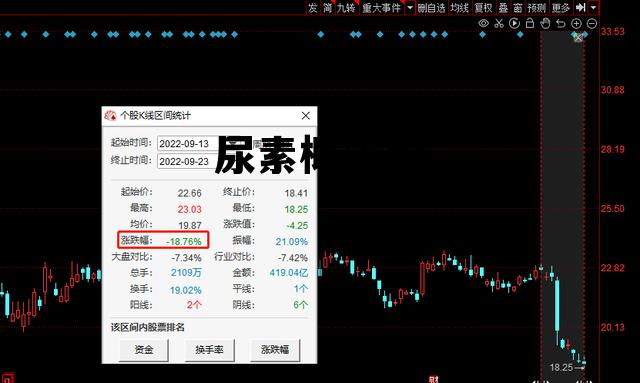This screenshot has width=640, height=383.
Task: Close the selected range with the X marker on chart
Action: point(578,38)
